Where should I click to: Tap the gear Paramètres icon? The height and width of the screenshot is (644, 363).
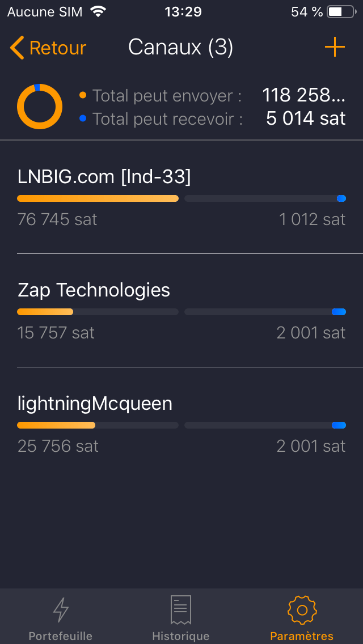click(x=302, y=610)
